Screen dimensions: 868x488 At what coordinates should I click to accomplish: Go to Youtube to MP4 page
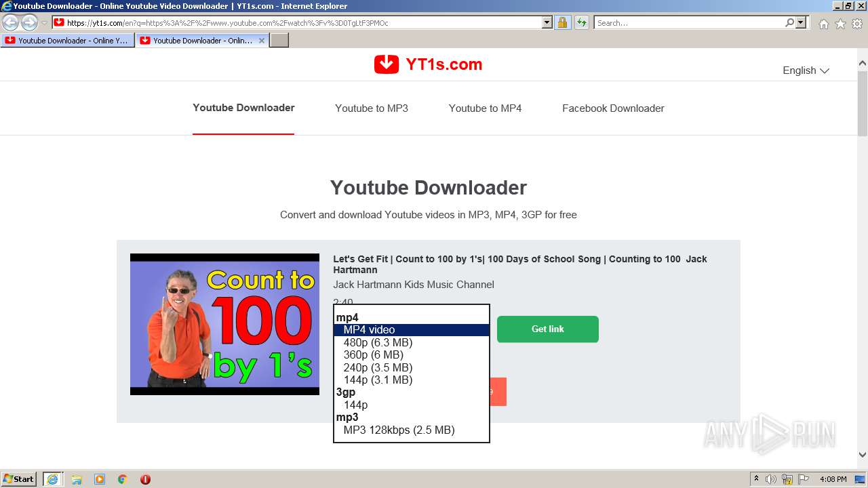coord(485,108)
